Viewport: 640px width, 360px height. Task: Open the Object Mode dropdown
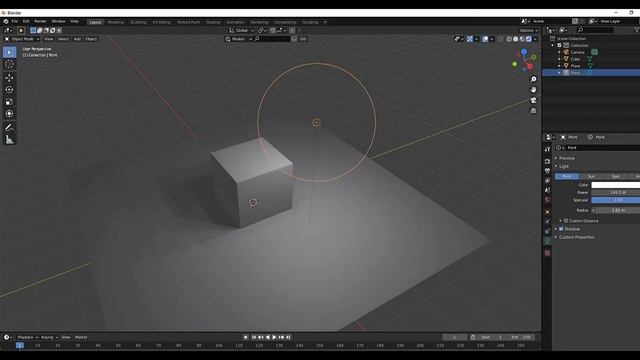coord(22,39)
